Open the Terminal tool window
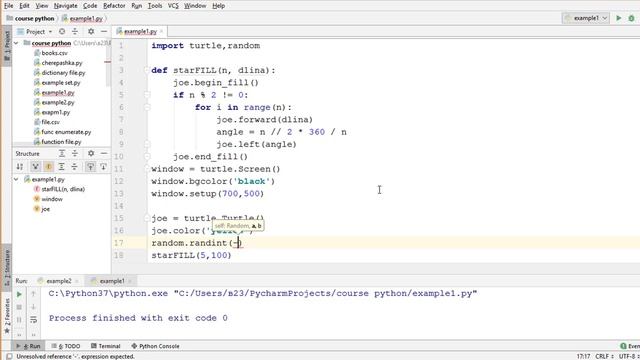 tap(106, 346)
